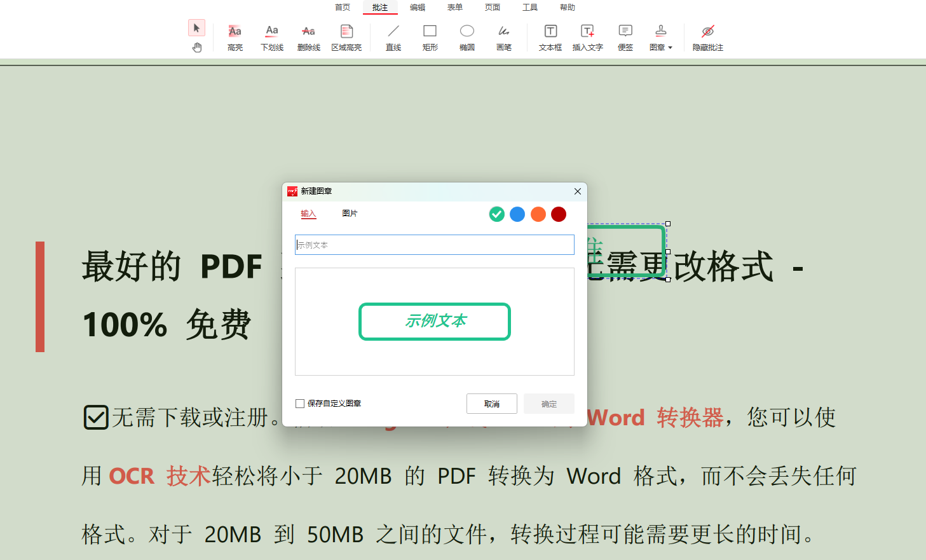Switch to 图片 tab in stamp dialog

(x=350, y=214)
